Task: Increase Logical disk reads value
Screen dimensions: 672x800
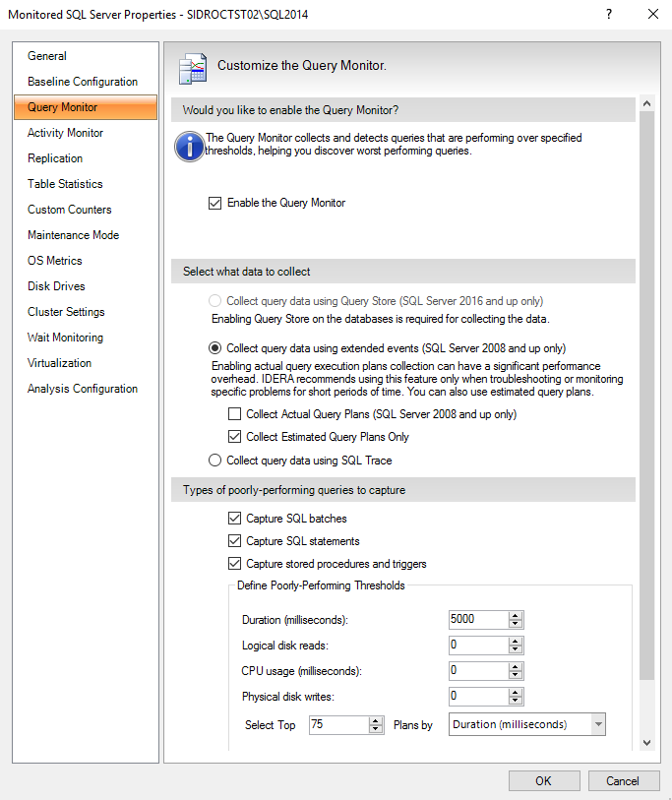Action: [516, 642]
